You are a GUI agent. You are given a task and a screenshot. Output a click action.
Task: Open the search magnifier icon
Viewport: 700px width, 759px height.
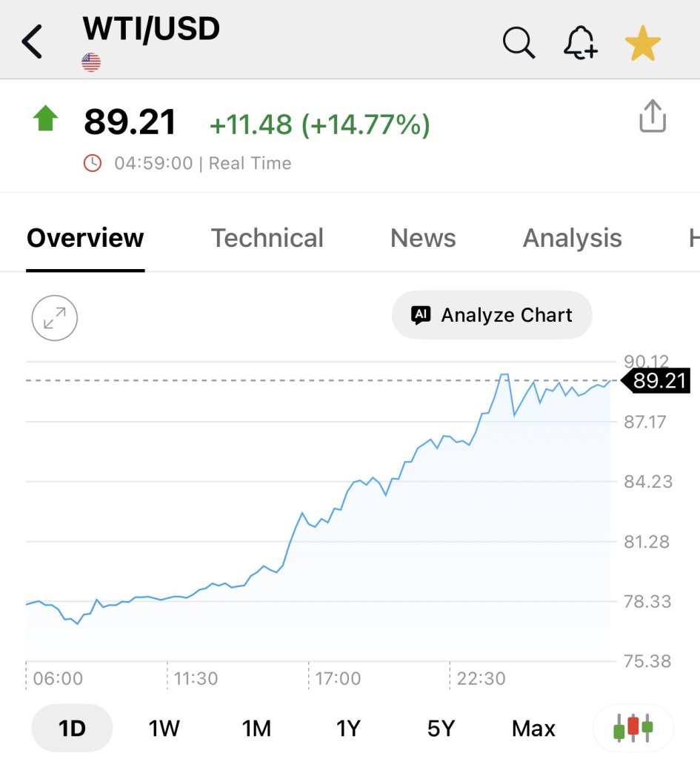[519, 43]
